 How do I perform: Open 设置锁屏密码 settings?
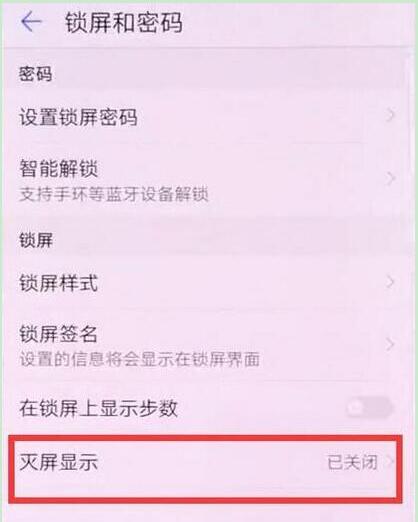click(x=209, y=117)
